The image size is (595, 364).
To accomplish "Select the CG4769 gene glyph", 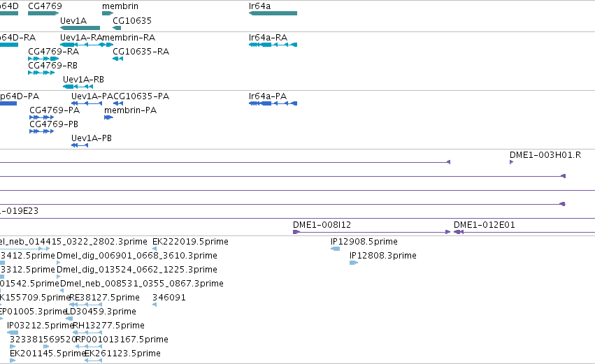I will click(x=43, y=13).
